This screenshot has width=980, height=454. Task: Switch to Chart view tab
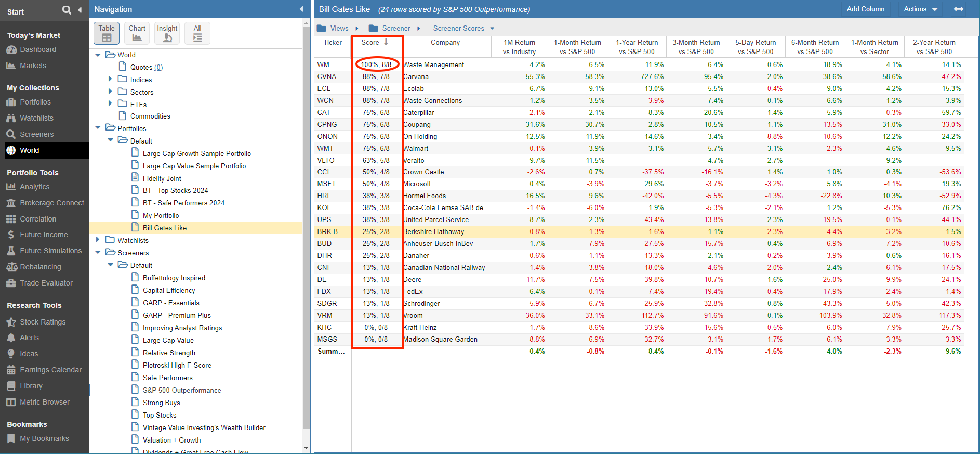tap(137, 33)
